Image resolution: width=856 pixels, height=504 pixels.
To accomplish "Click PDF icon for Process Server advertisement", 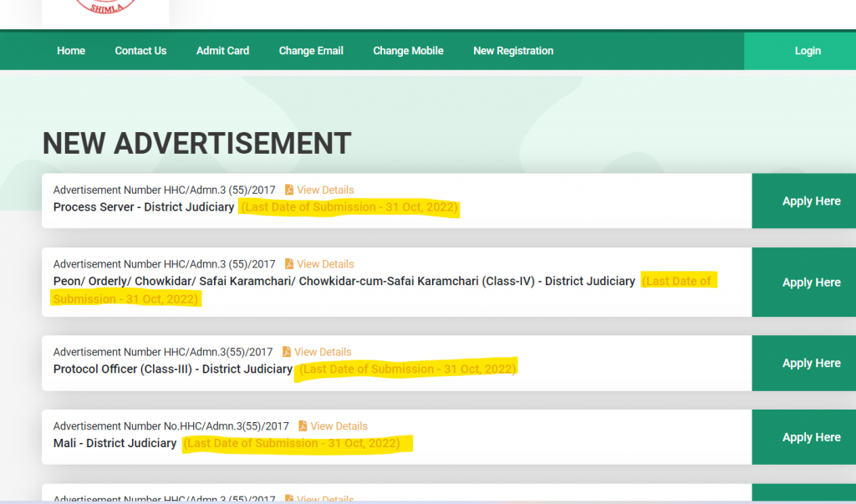I will [x=289, y=190].
